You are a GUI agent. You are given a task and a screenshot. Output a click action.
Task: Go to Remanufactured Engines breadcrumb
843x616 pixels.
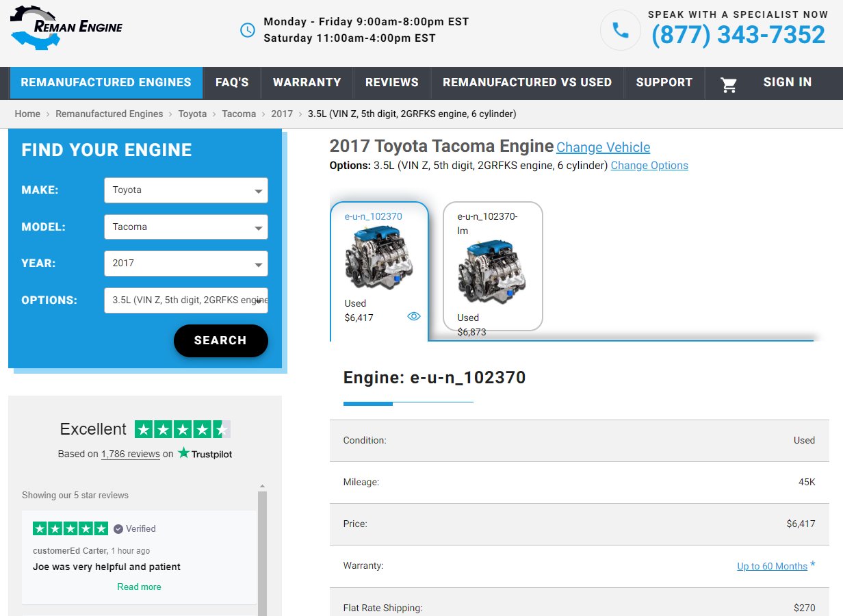point(109,114)
